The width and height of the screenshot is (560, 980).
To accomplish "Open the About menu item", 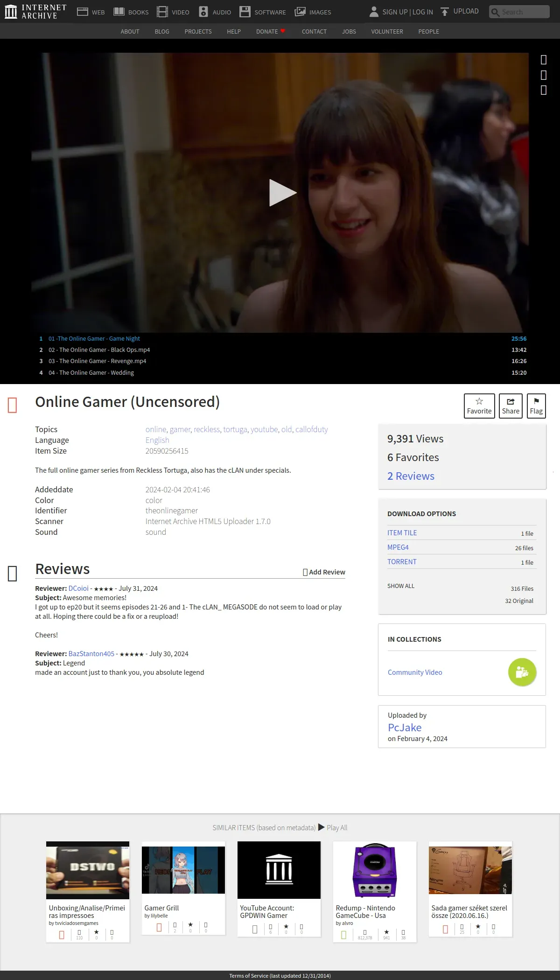I will (x=130, y=31).
